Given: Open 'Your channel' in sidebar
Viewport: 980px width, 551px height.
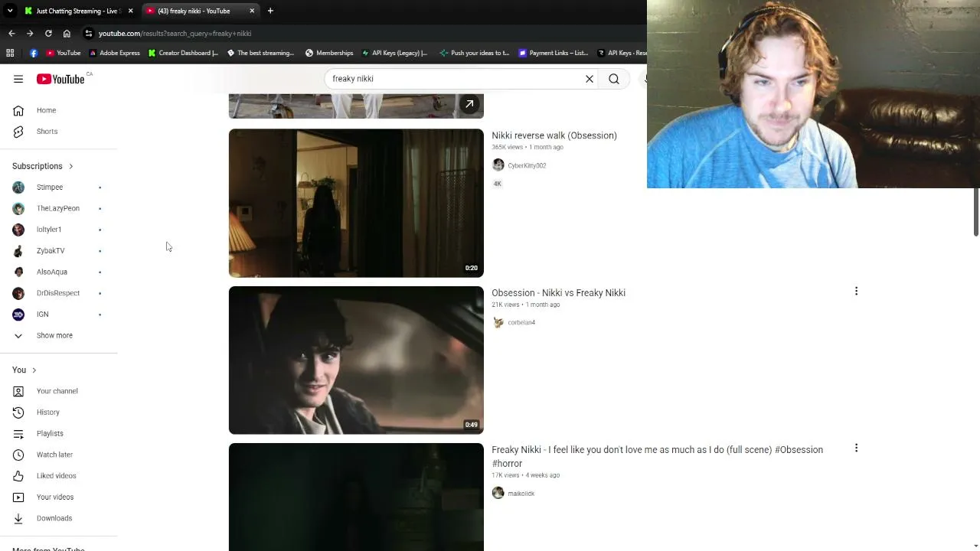Looking at the screenshot, I should (x=57, y=391).
